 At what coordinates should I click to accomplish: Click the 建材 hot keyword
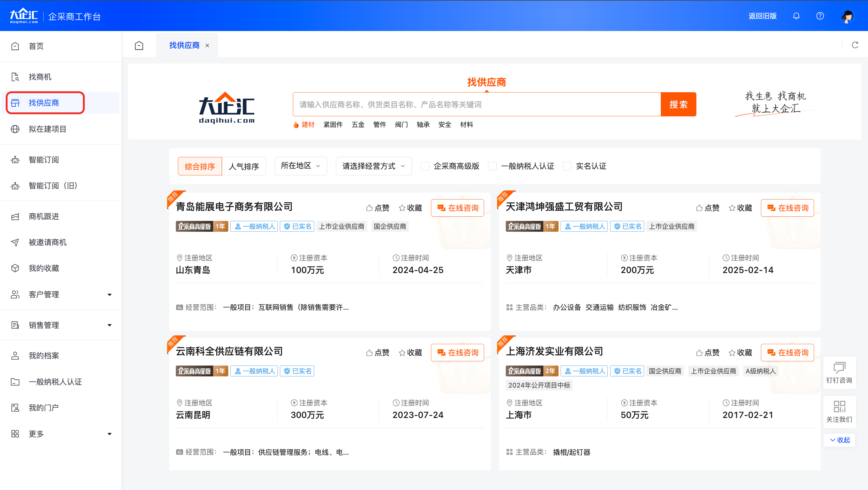pyautogui.click(x=308, y=124)
